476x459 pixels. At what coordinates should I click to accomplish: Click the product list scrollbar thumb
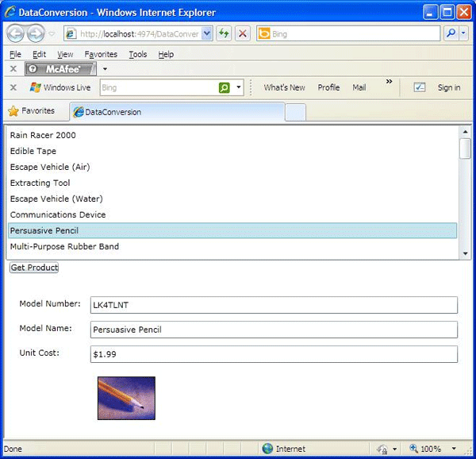pyautogui.click(x=465, y=148)
